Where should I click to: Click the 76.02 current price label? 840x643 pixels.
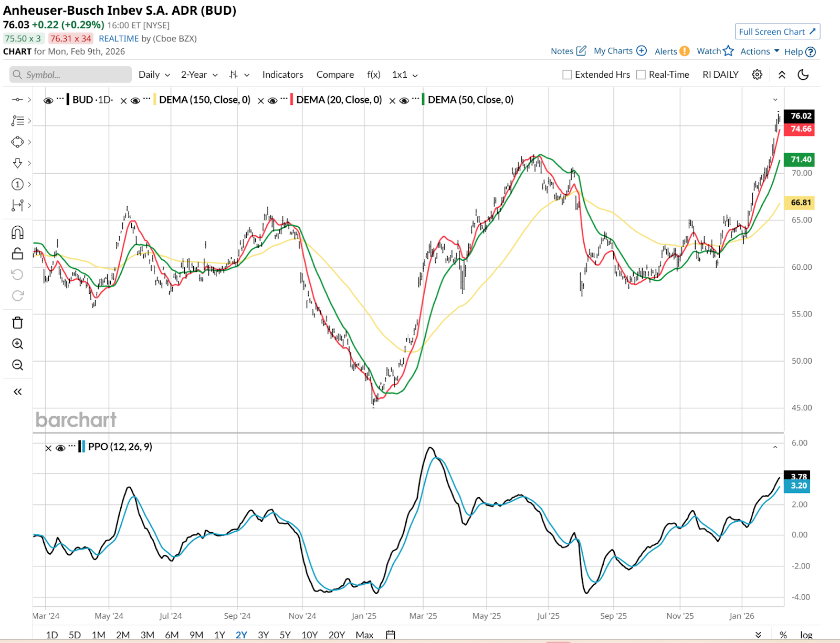pyautogui.click(x=800, y=116)
